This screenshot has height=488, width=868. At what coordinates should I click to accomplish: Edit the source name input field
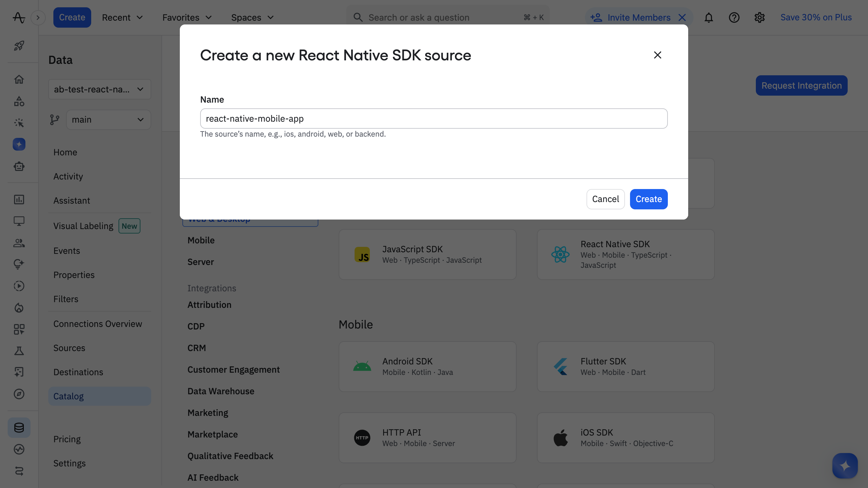433,118
